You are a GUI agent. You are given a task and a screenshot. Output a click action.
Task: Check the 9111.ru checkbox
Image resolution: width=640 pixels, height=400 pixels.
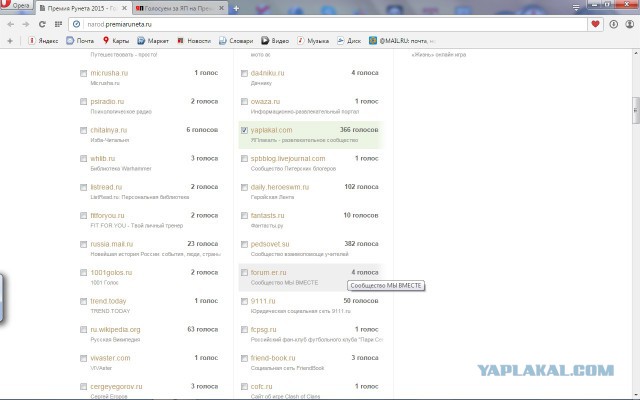click(x=244, y=301)
